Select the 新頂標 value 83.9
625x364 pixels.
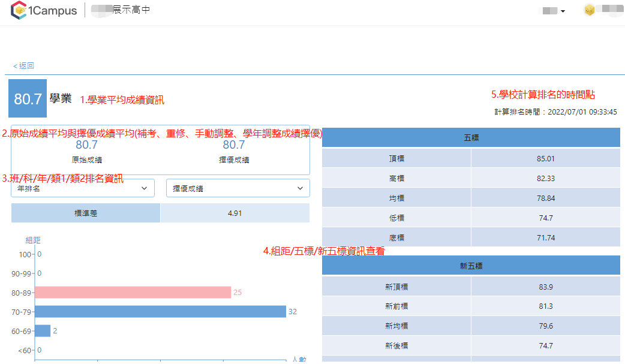pyautogui.click(x=546, y=287)
